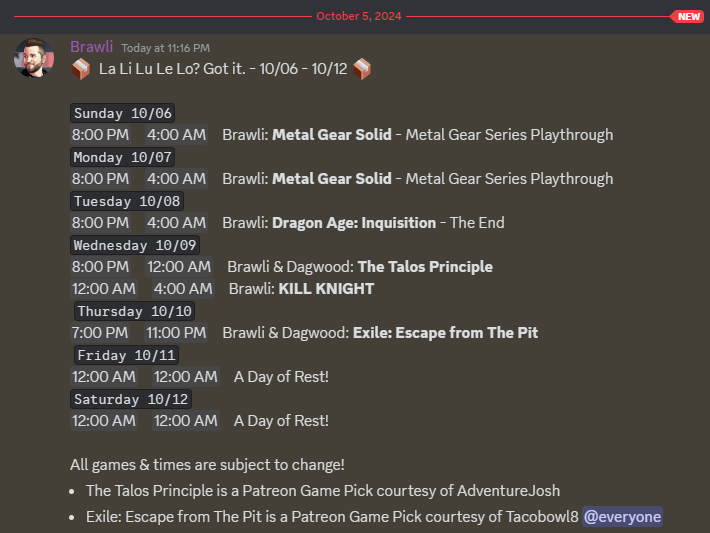Screen dimensions: 710x533
Task: Click 8:00 PM start time for Talos Principle
Action: pos(101,267)
